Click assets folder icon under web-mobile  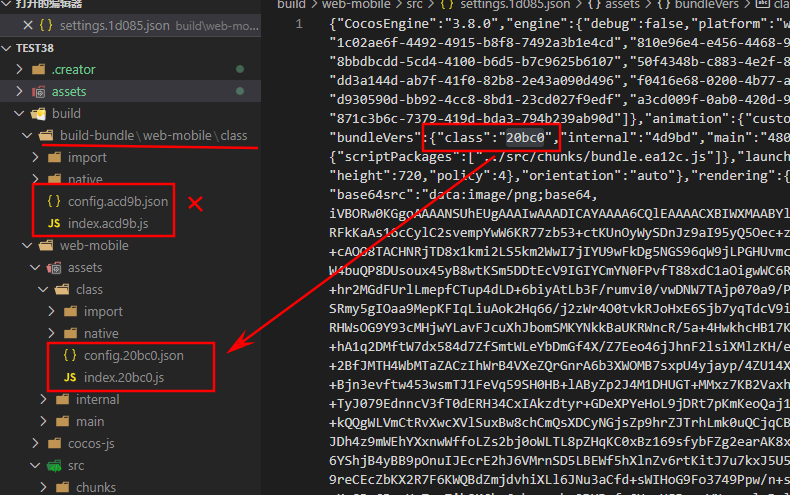click(x=54, y=268)
